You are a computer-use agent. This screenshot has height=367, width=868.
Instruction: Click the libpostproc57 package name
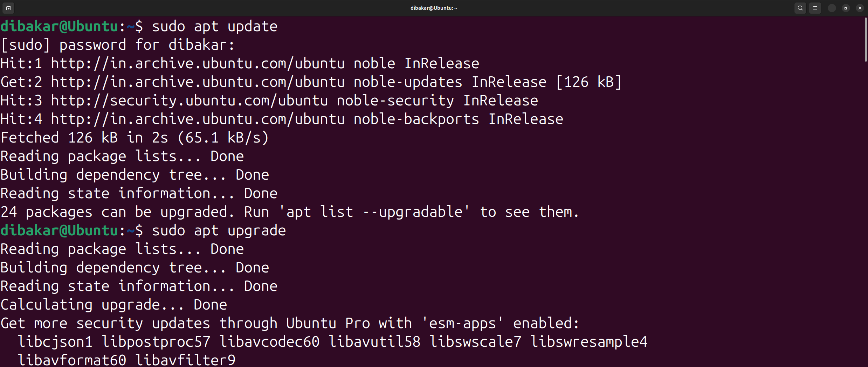point(156,342)
